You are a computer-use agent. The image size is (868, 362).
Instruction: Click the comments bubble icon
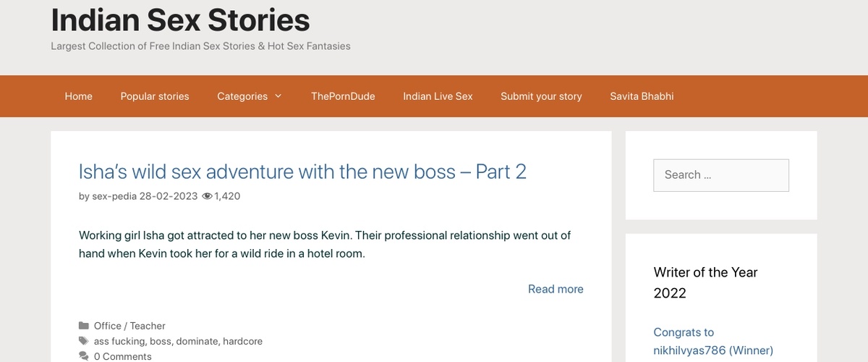[x=84, y=356]
